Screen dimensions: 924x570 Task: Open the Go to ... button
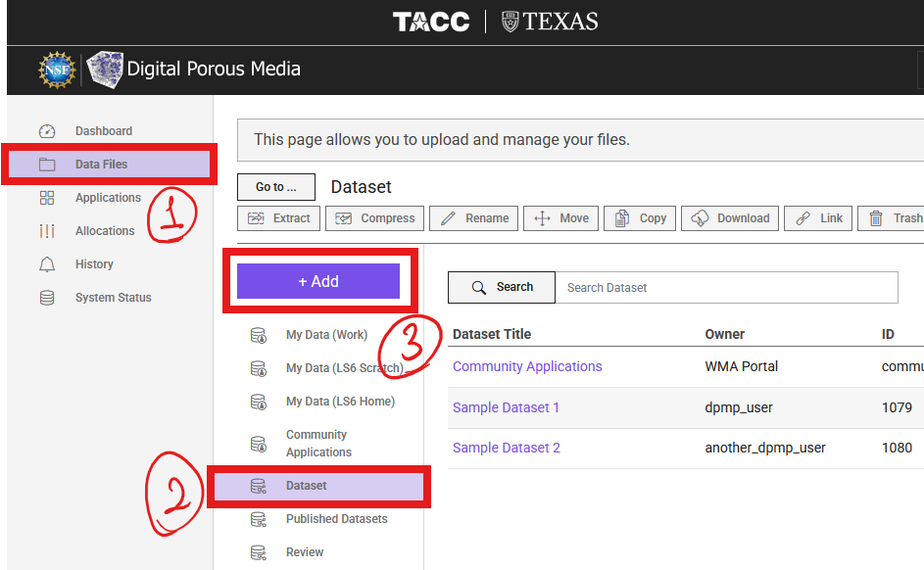pos(276,187)
